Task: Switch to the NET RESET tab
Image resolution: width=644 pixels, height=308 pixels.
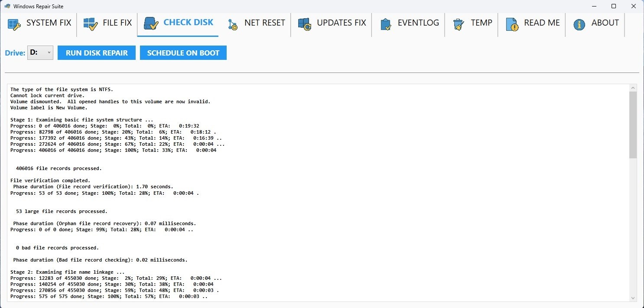Action: coord(264,23)
